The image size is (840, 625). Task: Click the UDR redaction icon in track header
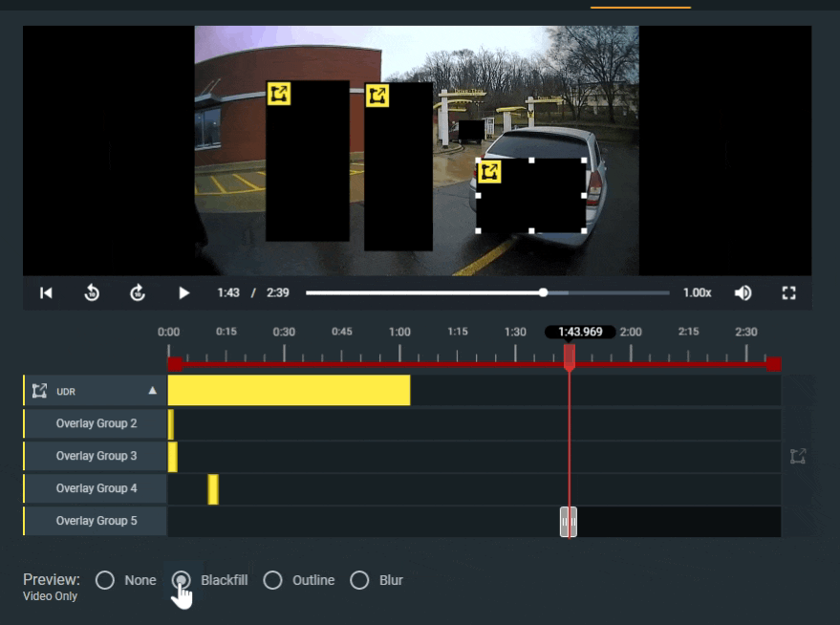point(39,391)
